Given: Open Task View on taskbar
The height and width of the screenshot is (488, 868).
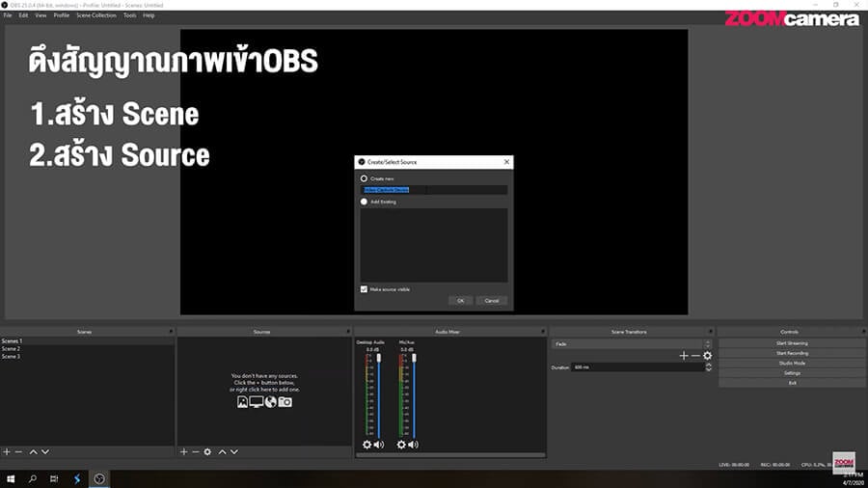Looking at the screenshot, I should [54, 479].
